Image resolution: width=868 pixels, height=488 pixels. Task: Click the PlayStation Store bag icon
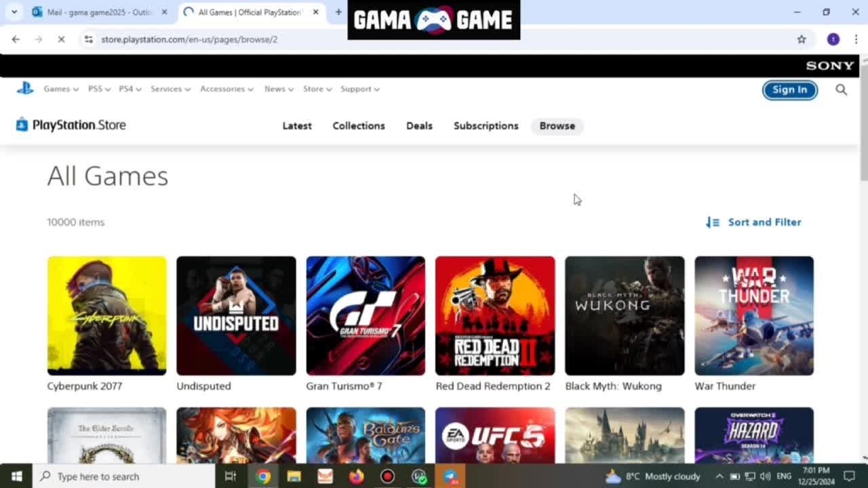point(22,125)
